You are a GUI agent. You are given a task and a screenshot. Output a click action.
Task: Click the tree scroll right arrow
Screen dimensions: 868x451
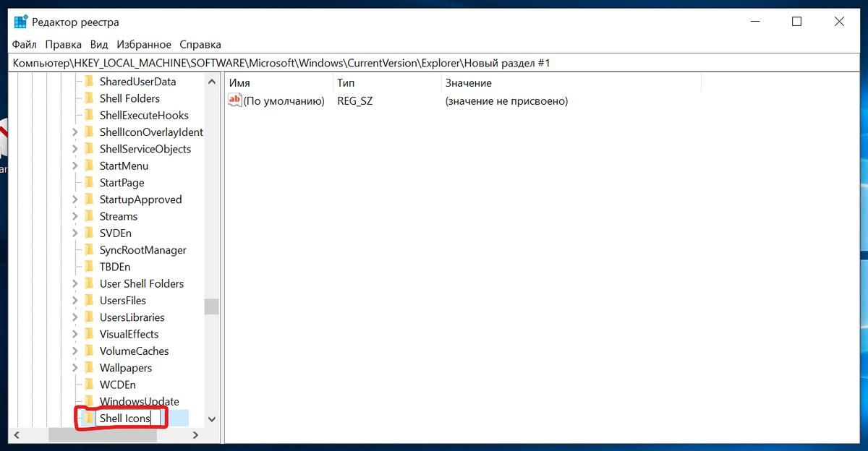(195, 435)
